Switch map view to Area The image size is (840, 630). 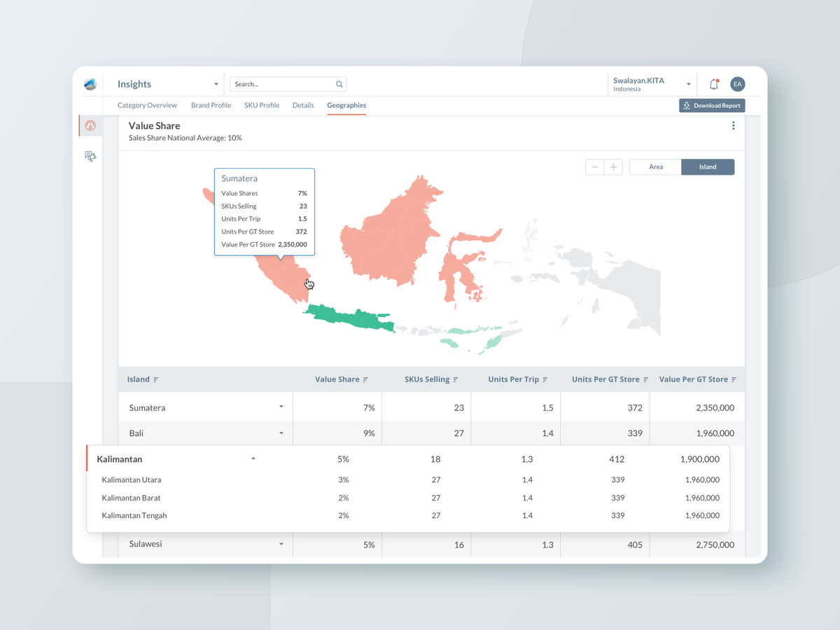pos(656,167)
